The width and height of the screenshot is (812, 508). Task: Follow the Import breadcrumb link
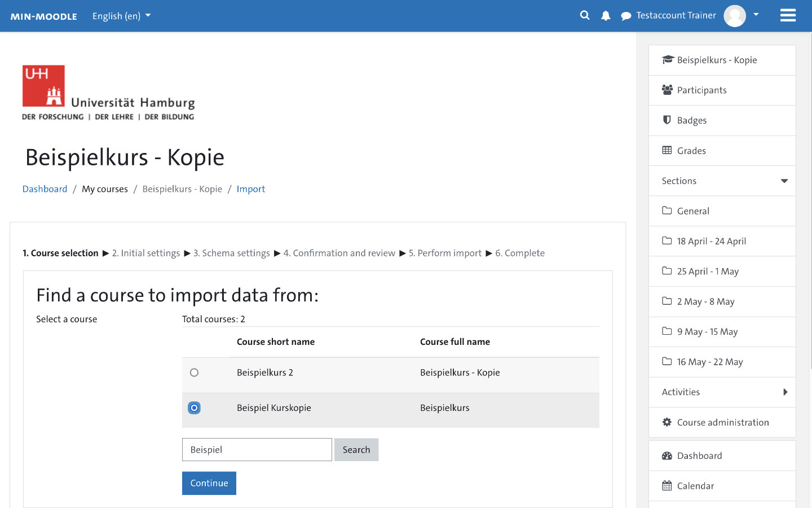(x=251, y=189)
